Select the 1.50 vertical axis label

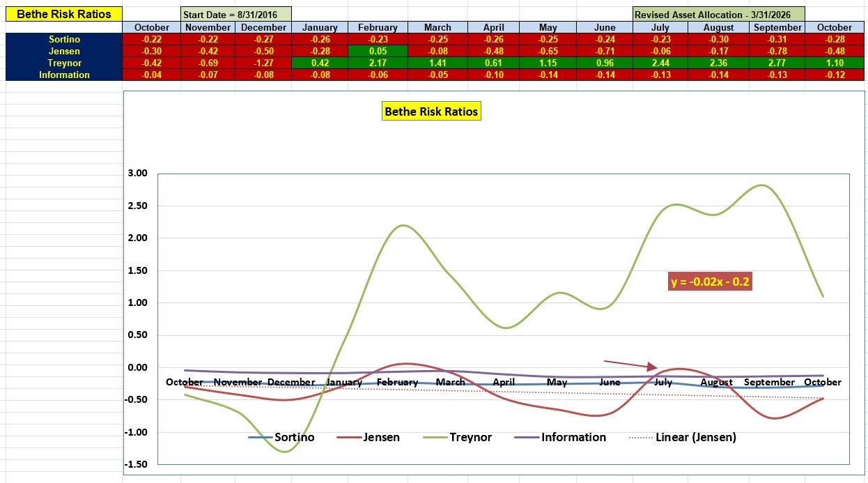click(137, 270)
